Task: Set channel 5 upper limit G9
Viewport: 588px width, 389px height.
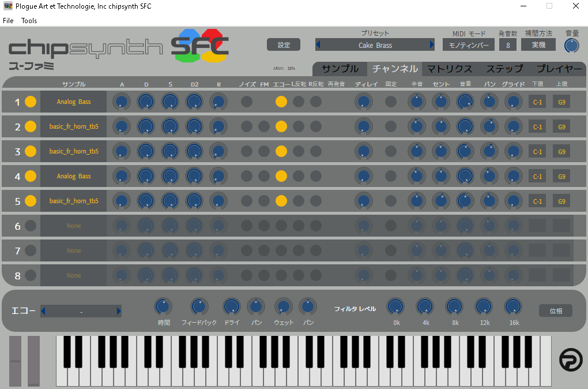Action: [561, 201]
